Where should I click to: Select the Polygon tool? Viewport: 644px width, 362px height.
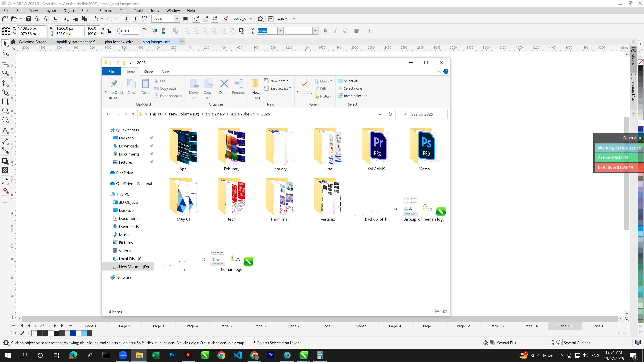click(5, 120)
